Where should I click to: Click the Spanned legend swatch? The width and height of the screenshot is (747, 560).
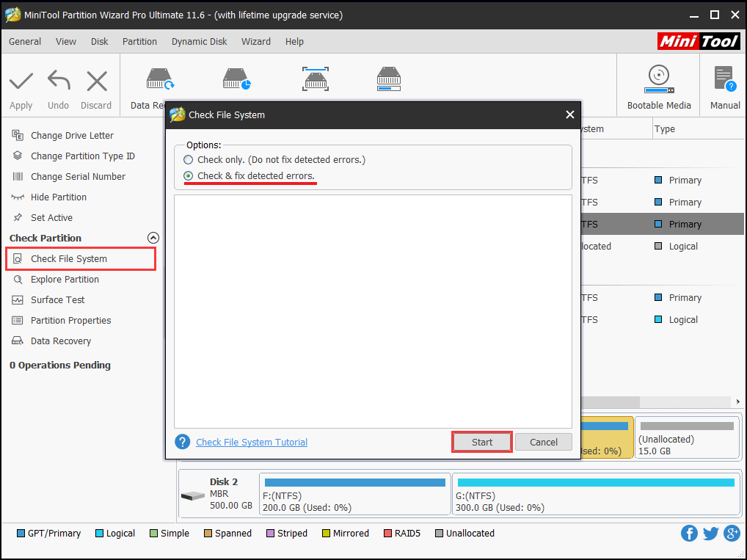tap(208, 534)
